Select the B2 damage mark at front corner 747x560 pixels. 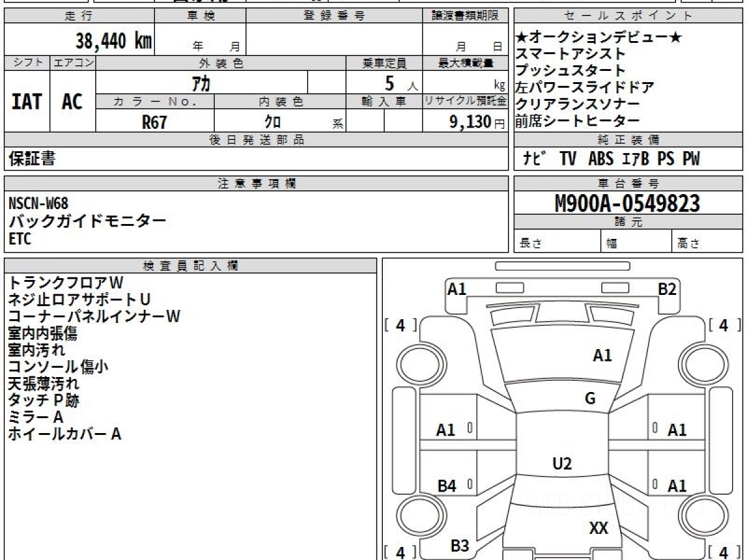[667, 289]
